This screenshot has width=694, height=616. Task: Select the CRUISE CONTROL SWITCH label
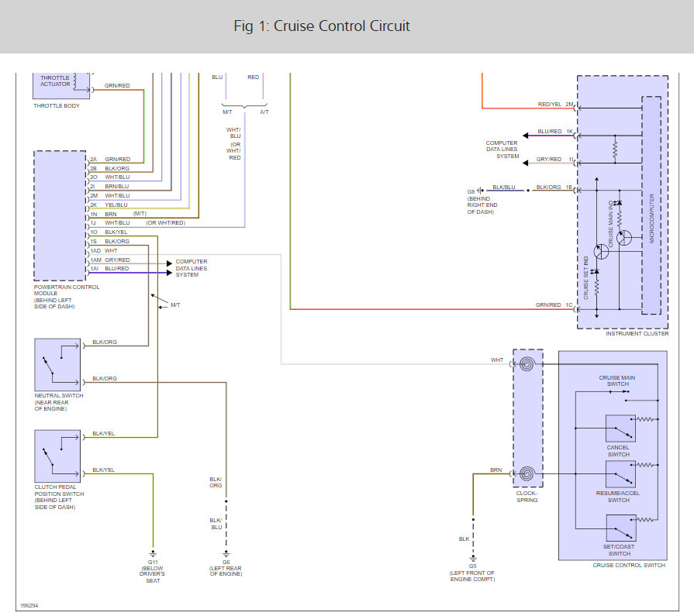click(x=629, y=565)
